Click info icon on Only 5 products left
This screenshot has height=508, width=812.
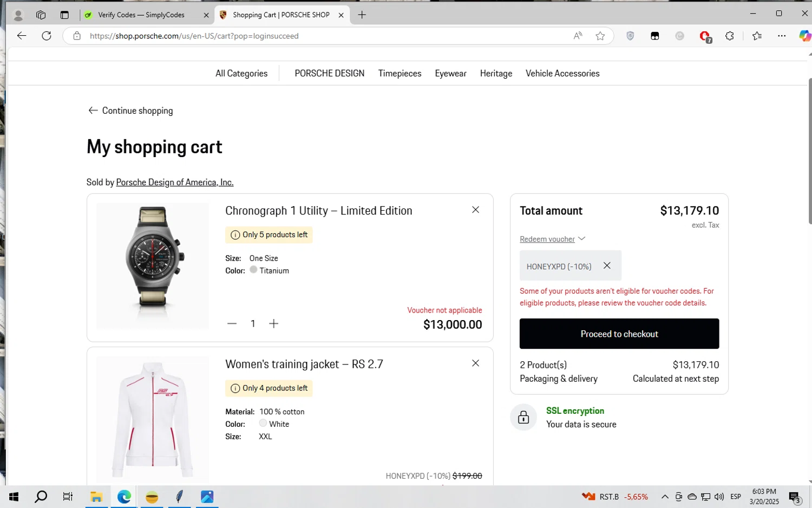(235, 235)
